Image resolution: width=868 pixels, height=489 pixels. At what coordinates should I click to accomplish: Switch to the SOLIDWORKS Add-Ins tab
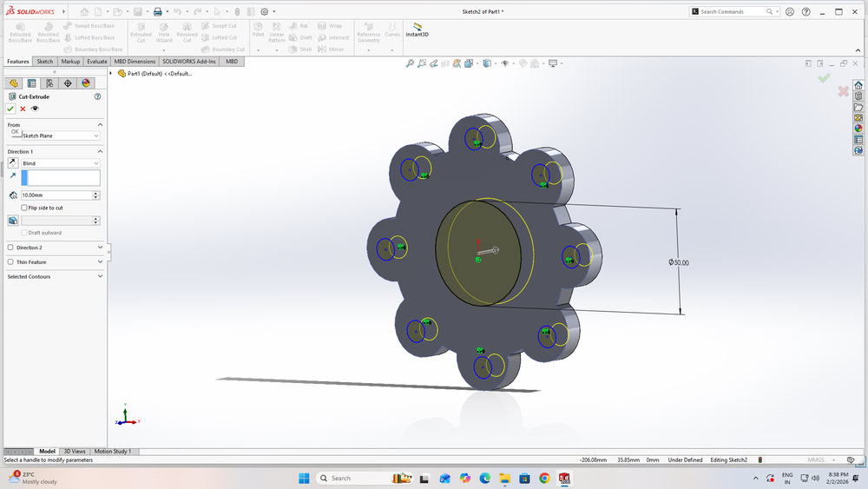(188, 62)
